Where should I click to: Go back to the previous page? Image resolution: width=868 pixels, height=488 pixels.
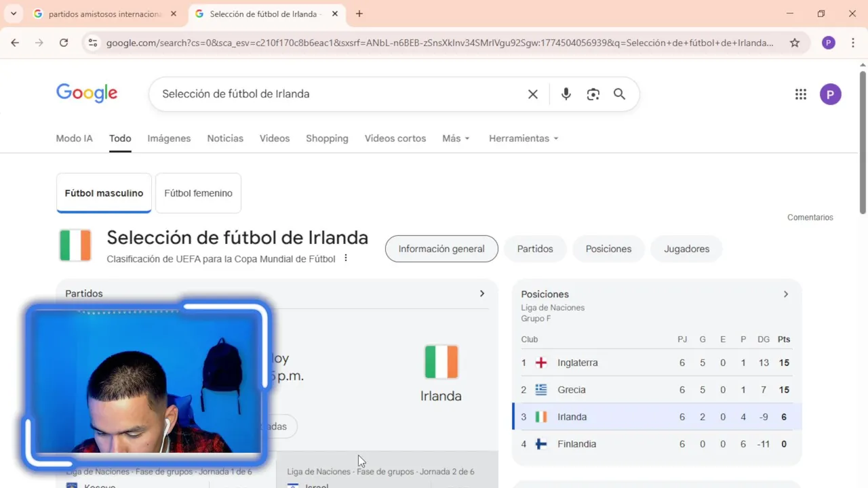(x=15, y=43)
